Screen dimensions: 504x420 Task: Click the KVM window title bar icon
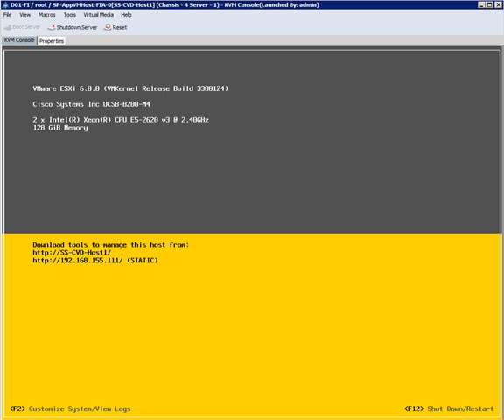5,5
